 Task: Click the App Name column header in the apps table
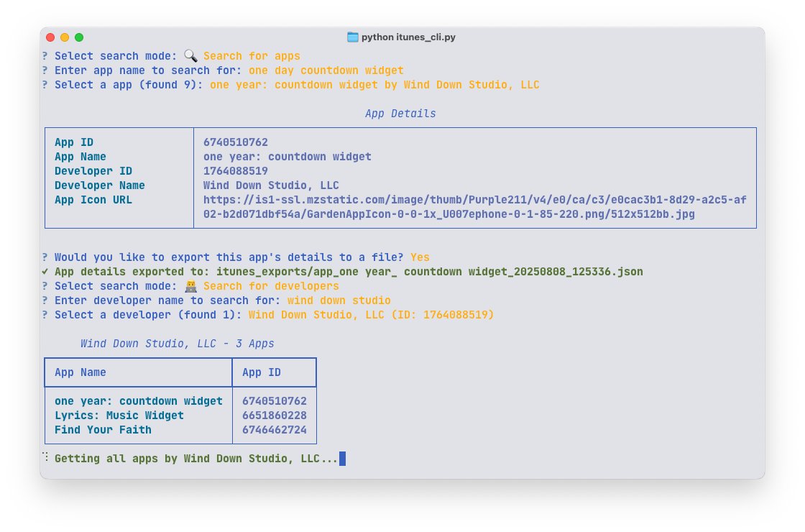click(80, 372)
